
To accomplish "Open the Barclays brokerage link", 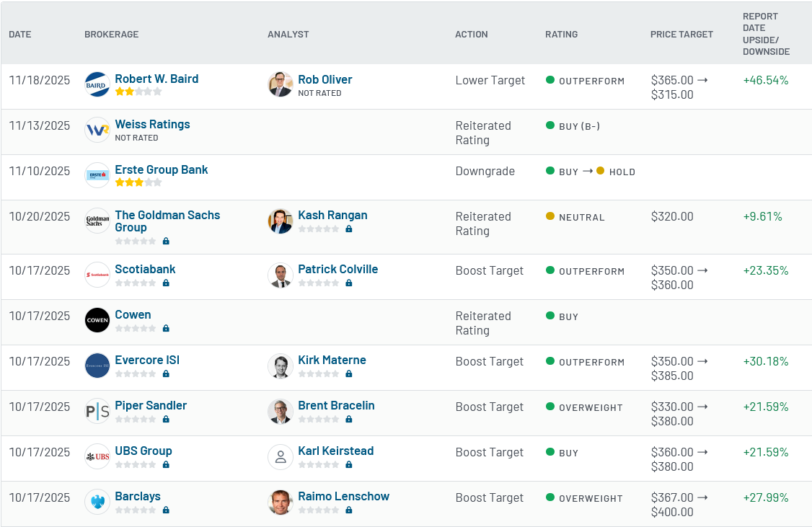I will [x=138, y=497].
